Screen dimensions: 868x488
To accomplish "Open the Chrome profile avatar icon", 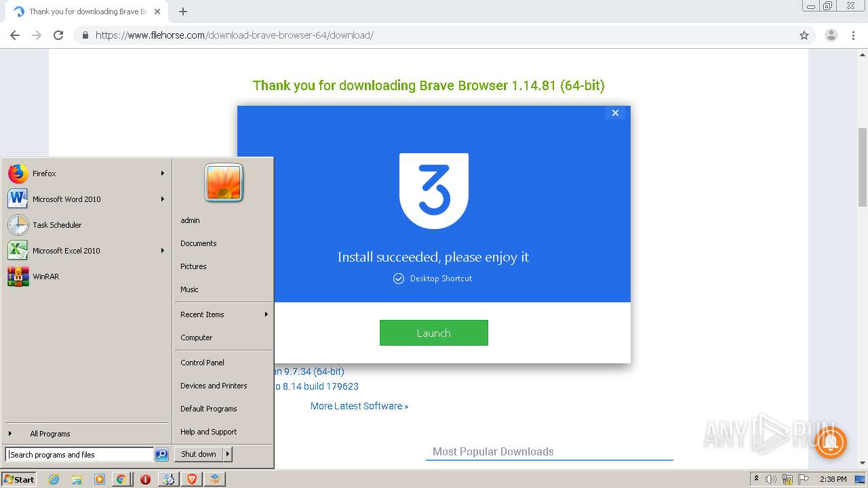I will (x=831, y=35).
